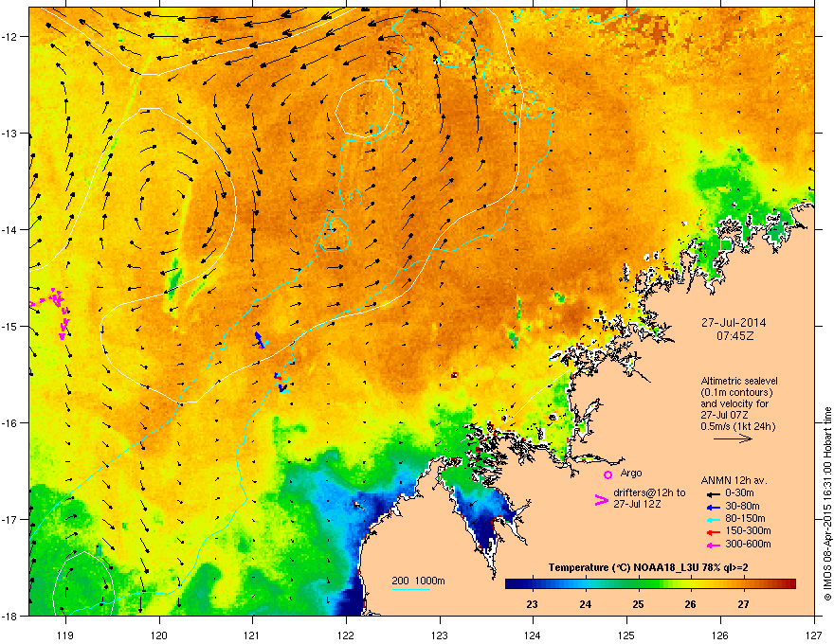Click the latitude axis label -17

[9, 519]
